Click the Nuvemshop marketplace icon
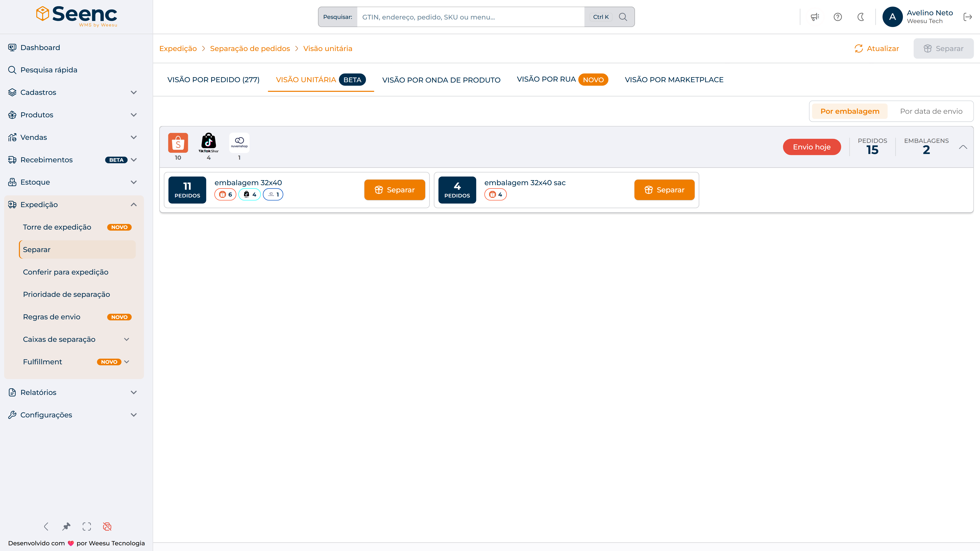This screenshot has height=551, width=980. tap(239, 143)
